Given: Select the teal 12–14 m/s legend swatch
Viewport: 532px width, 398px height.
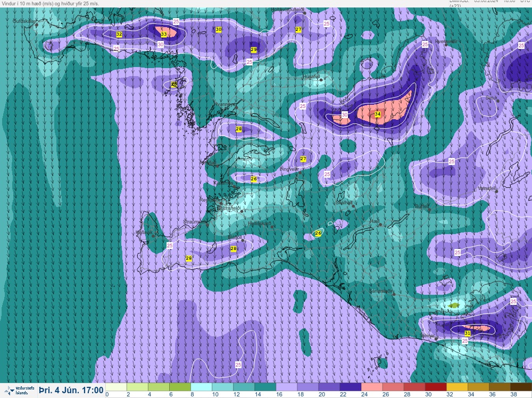Looking at the screenshot, I should coord(244,387).
